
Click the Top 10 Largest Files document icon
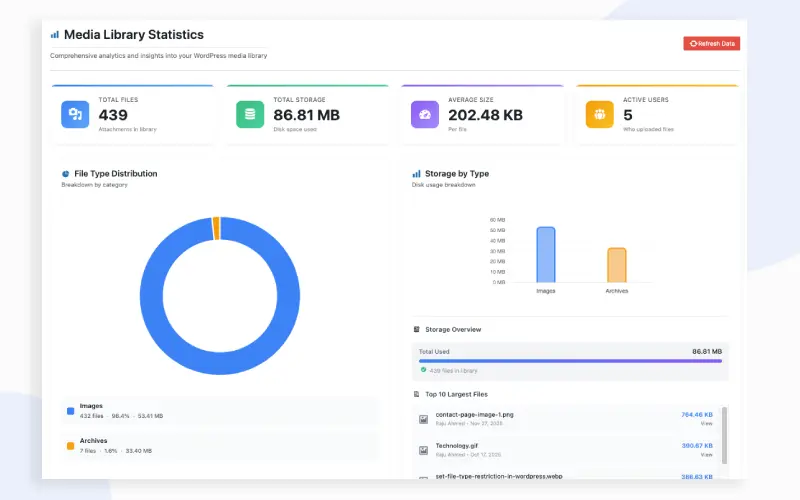(416, 394)
